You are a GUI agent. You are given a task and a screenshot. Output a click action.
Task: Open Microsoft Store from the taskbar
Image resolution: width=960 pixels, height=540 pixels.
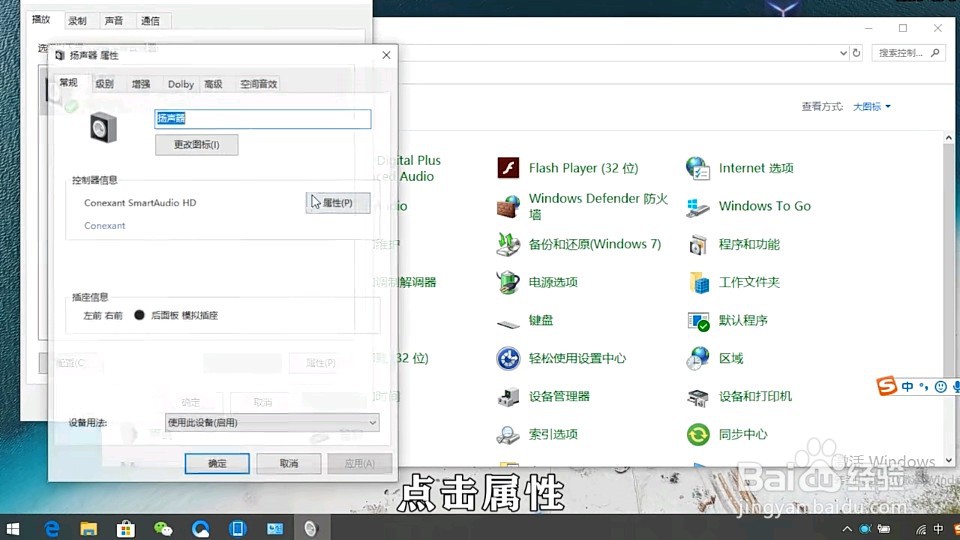point(126,528)
